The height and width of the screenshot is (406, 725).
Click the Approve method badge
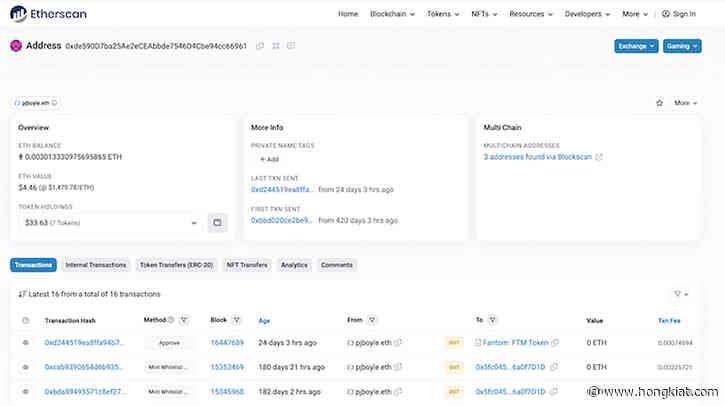[x=169, y=343]
